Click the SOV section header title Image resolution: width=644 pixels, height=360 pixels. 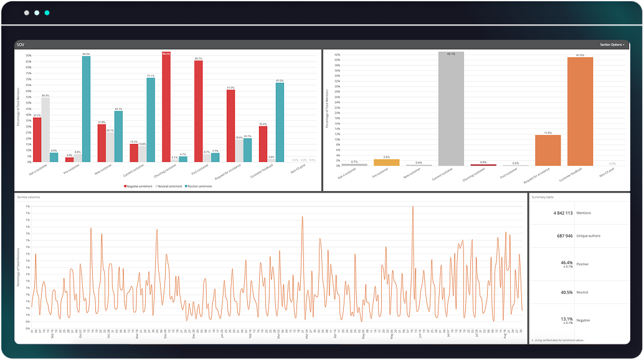(21, 45)
